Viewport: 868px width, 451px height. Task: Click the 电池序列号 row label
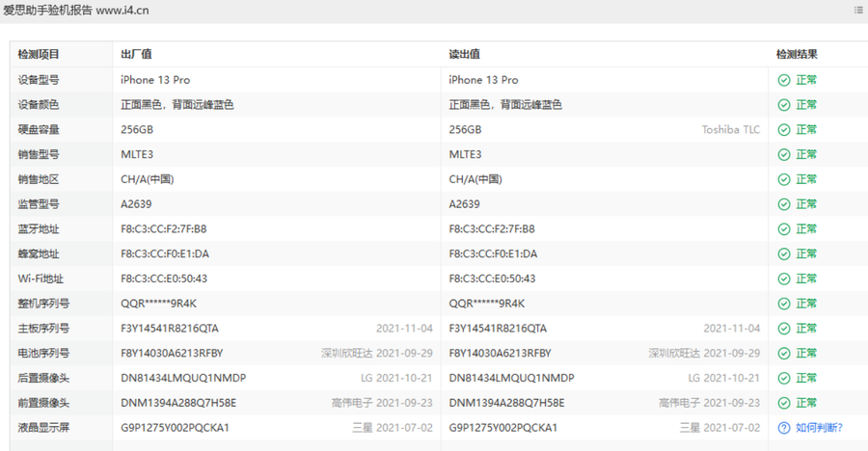tap(43, 353)
